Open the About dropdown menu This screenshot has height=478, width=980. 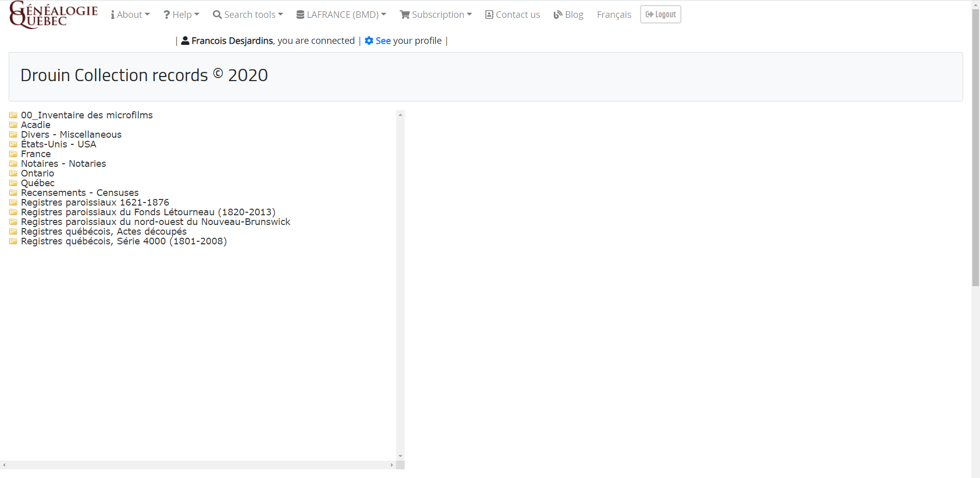[x=130, y=15]
